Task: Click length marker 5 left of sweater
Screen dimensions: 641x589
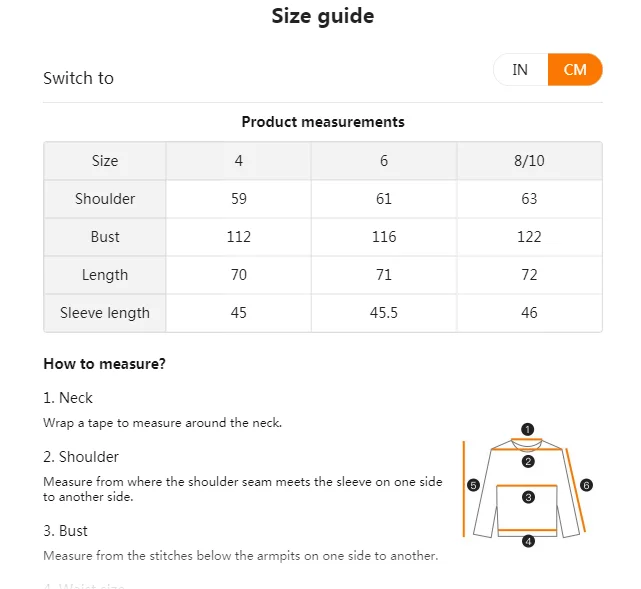Action: point(473,485)
